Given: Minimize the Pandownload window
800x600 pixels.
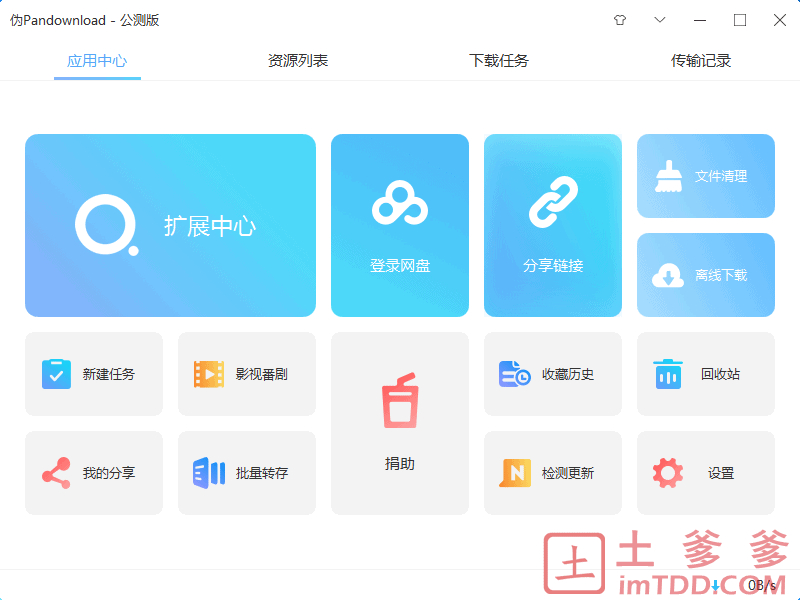Looking at the screenshot, I should click(x=700, y=20).
